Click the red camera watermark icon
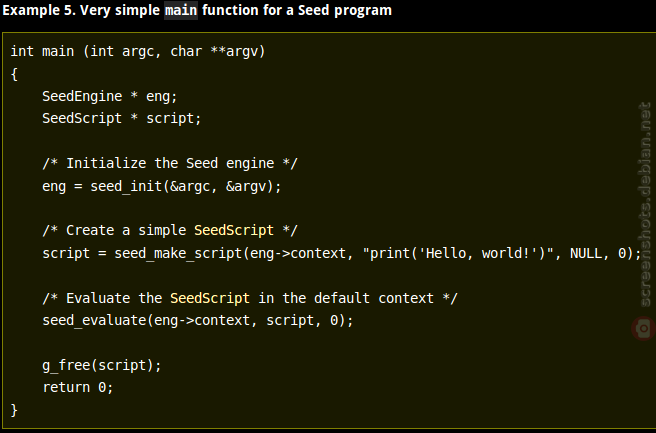Screen dimensions: 656x433 tap(643, 328)
